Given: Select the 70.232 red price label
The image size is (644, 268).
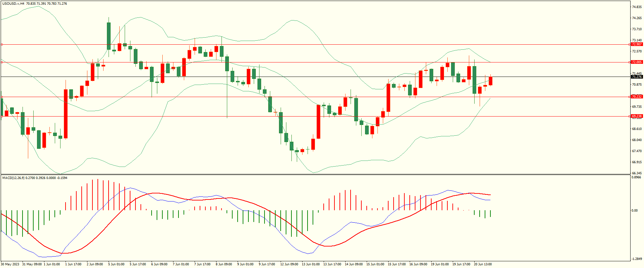Looking at the screenshot, I should (636, 97).
